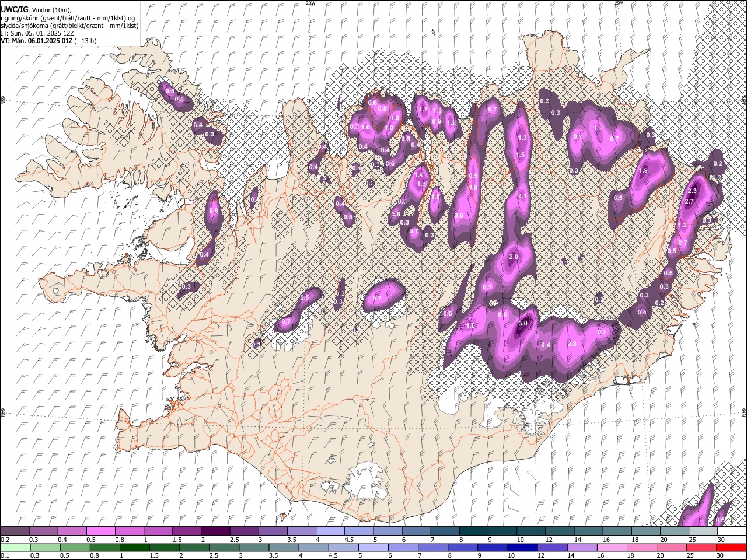This screenshot has height=560, width=747.
Task: Click the '15W' longitude label on the top edge
Action: (618, 3)
